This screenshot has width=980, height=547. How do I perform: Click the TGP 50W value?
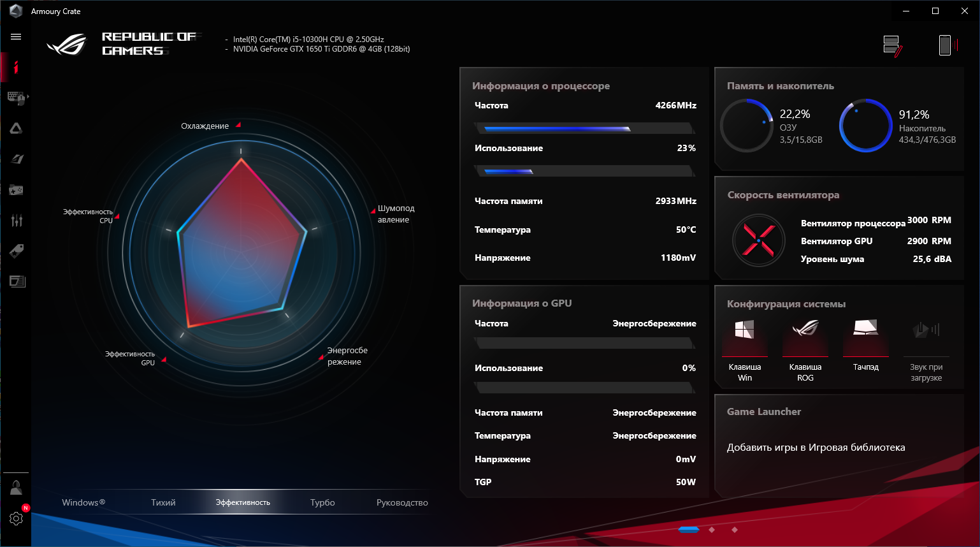pyautogui.click(x=686, y=482)
